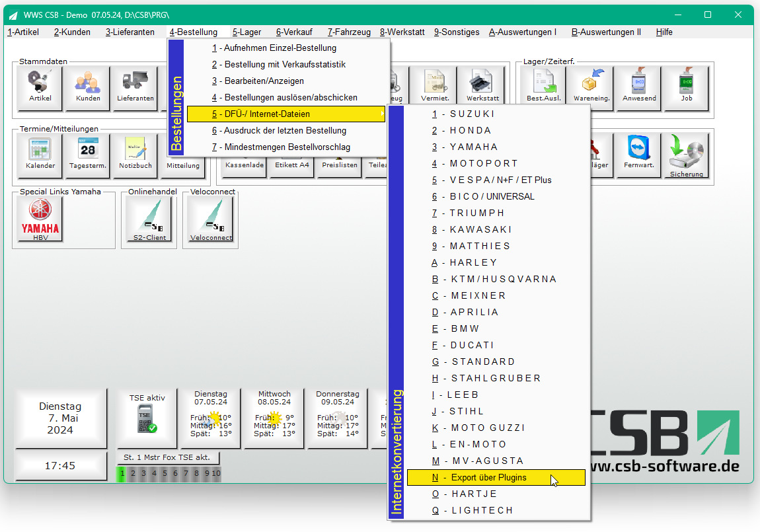Viewport: 760px width, 532px height.
Task: Click the Donnerstag 09.05.24 weather tile
Action: 337,418
